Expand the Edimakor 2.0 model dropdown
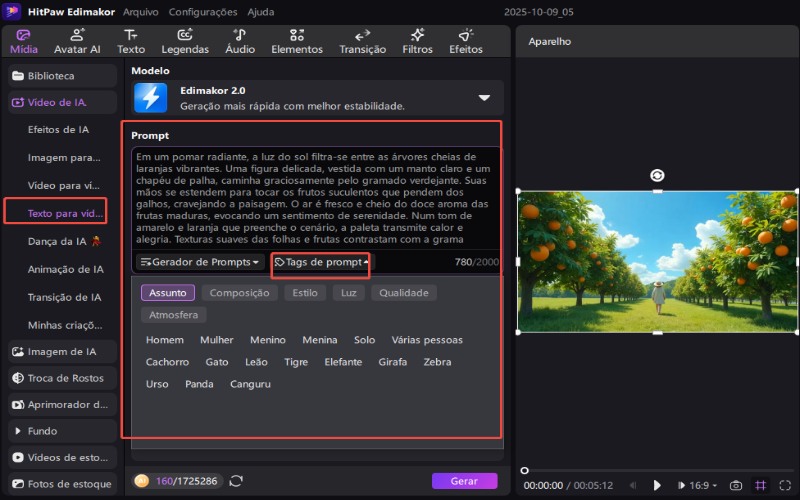800x500 pixels. 484,97
